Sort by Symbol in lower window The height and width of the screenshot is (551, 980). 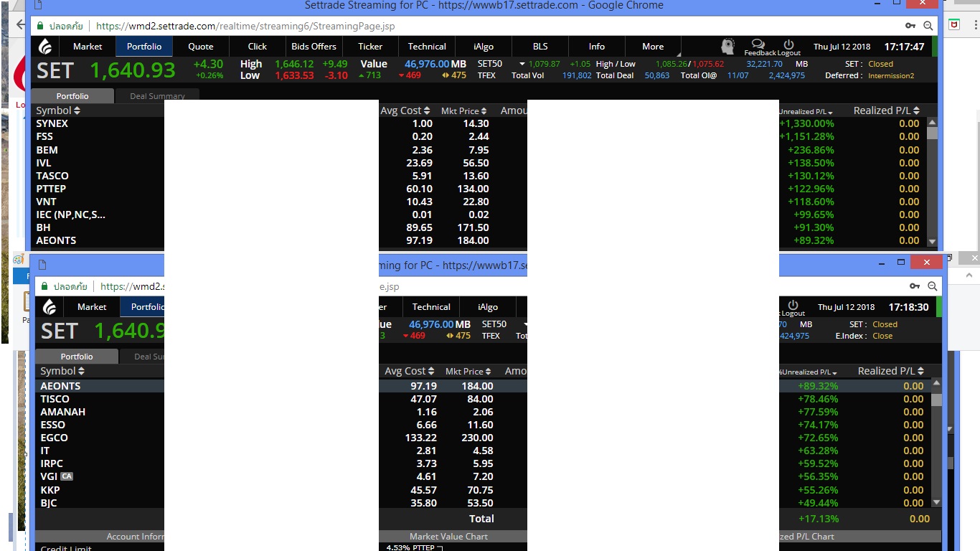click(x=62, y=371)
